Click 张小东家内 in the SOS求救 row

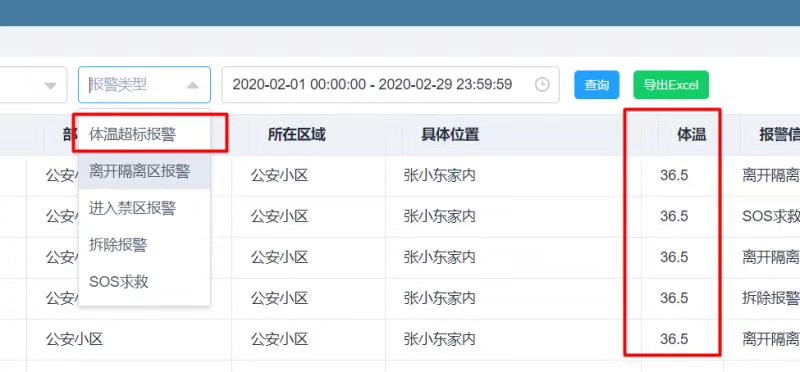click(439, 216)
